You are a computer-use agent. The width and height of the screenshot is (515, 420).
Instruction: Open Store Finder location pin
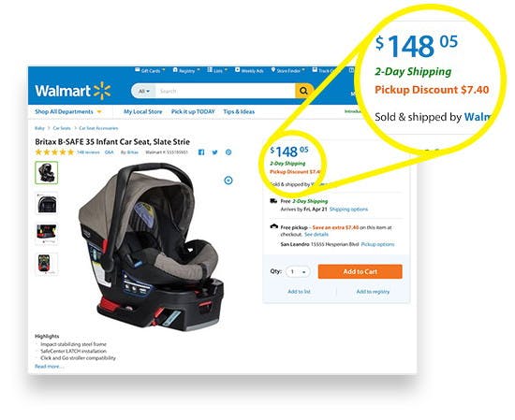click(272, 70)
